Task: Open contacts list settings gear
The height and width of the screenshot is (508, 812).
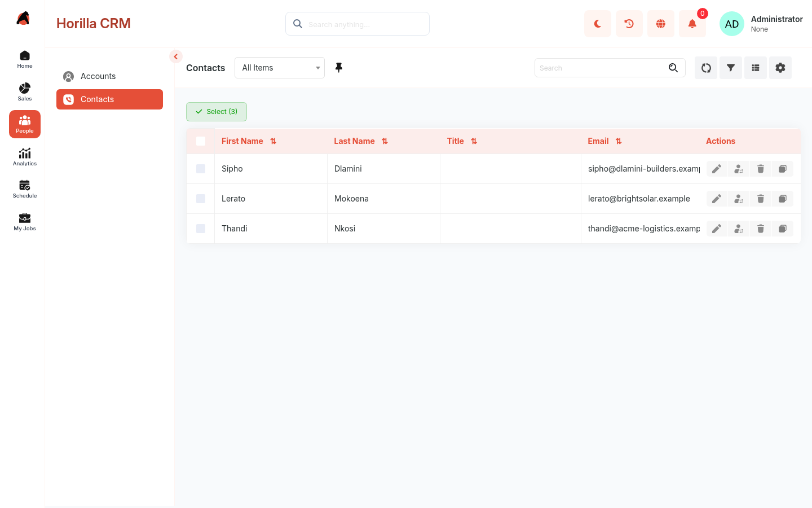Action: pos(780,68)
